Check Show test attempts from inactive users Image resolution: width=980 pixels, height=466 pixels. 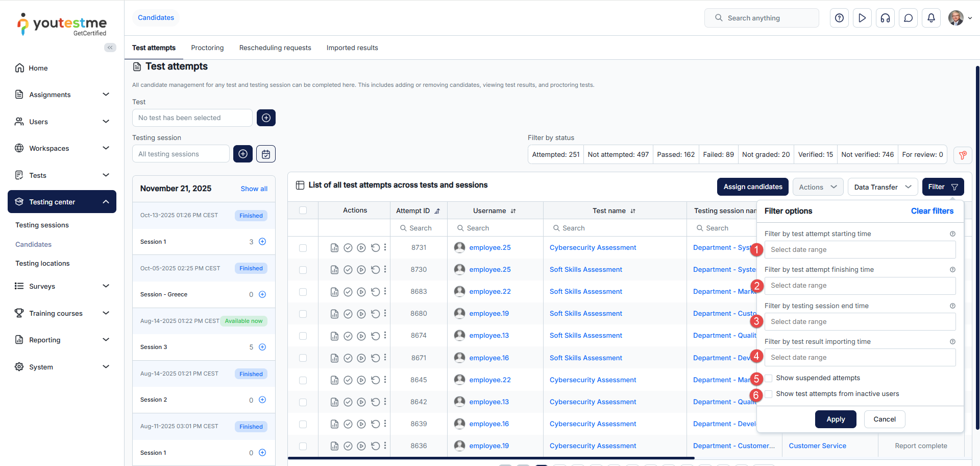tap(769, 394)
